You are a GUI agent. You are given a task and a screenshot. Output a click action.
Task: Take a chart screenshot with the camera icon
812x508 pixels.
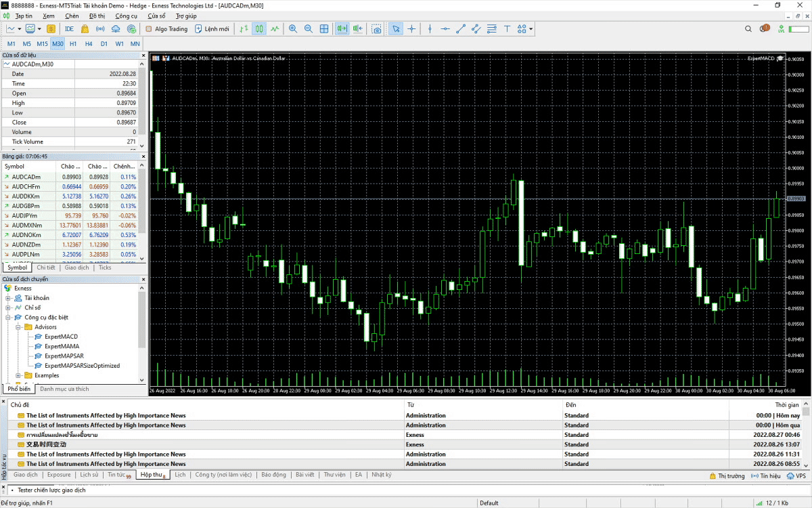tap(376, 29)
